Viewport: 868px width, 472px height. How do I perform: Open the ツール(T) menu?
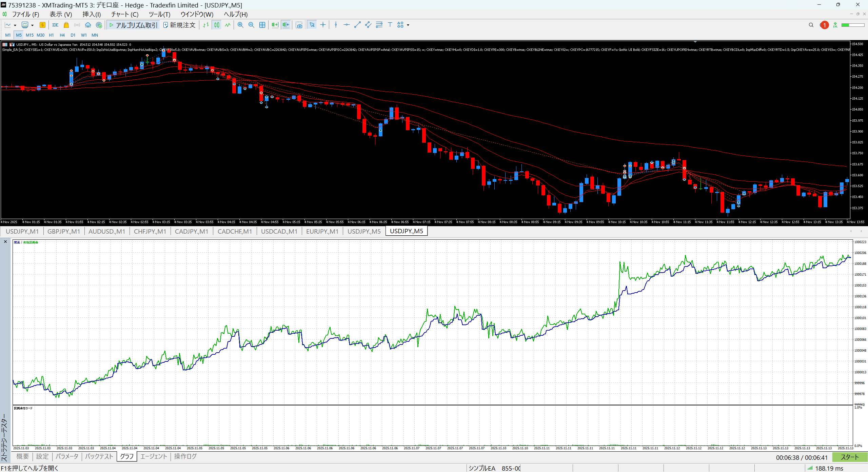tap(159, 14)
